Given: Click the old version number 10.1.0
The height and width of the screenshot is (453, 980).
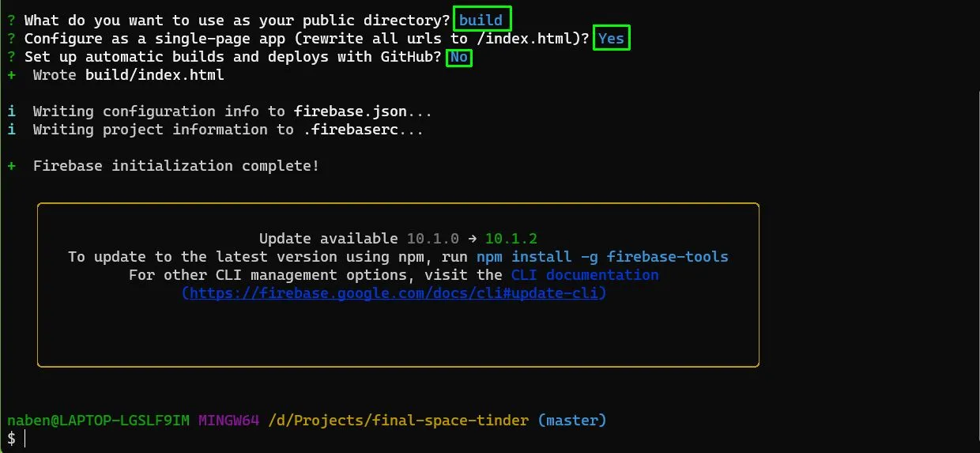Looking at the screenshot, I should coord(433,238).
